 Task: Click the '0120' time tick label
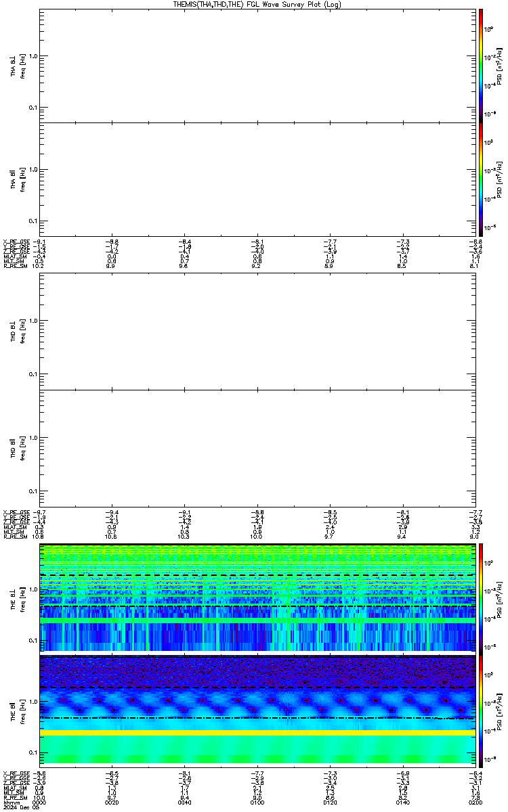click(329, 803)
